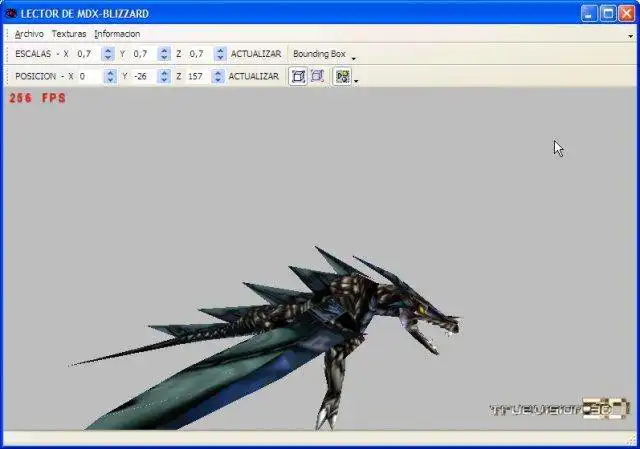The image size is (640, 449).
Task: Click ACTUALIZAR in the ESCALAS row
Action: 256,54
